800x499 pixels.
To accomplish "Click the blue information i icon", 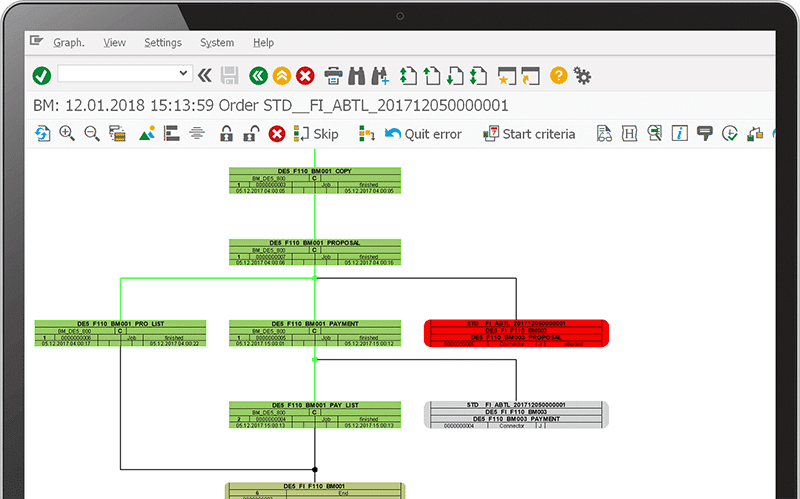I will [x=680, y=134].
